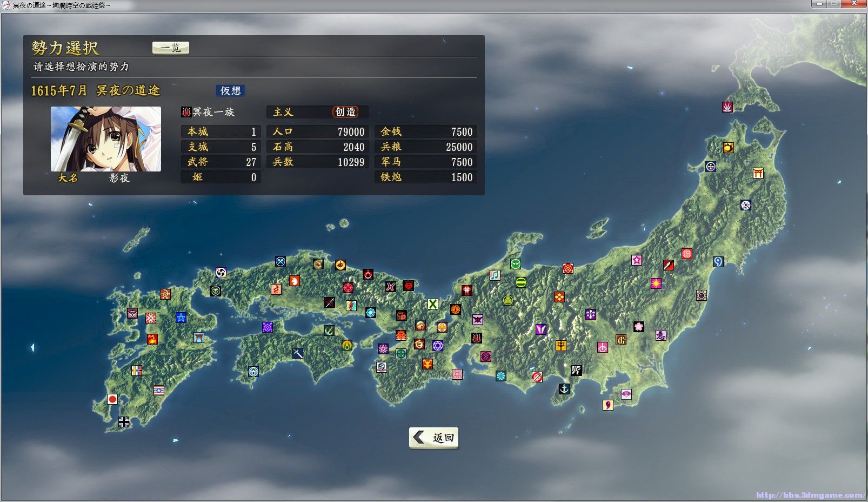Screen dimensions: 868x502
Task: Choose the pink folding fan faction icon
Action: [x=626, y=394]
